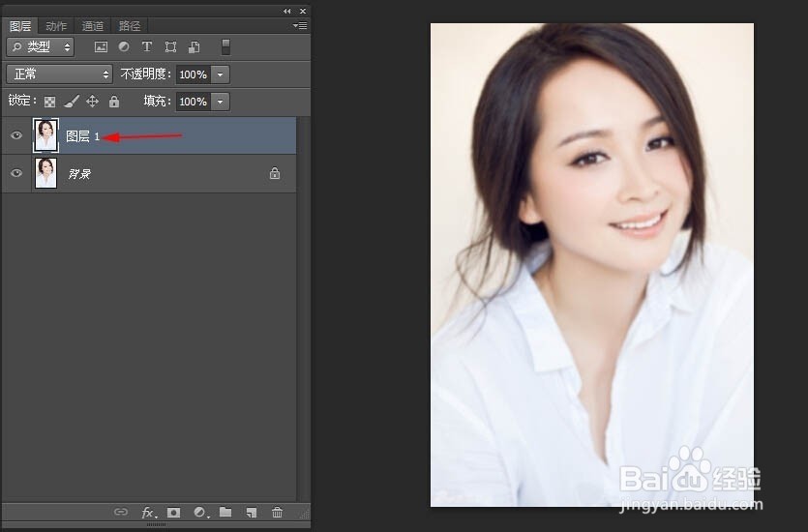Open the 正常 blend mode dropdown

point(59,74)
